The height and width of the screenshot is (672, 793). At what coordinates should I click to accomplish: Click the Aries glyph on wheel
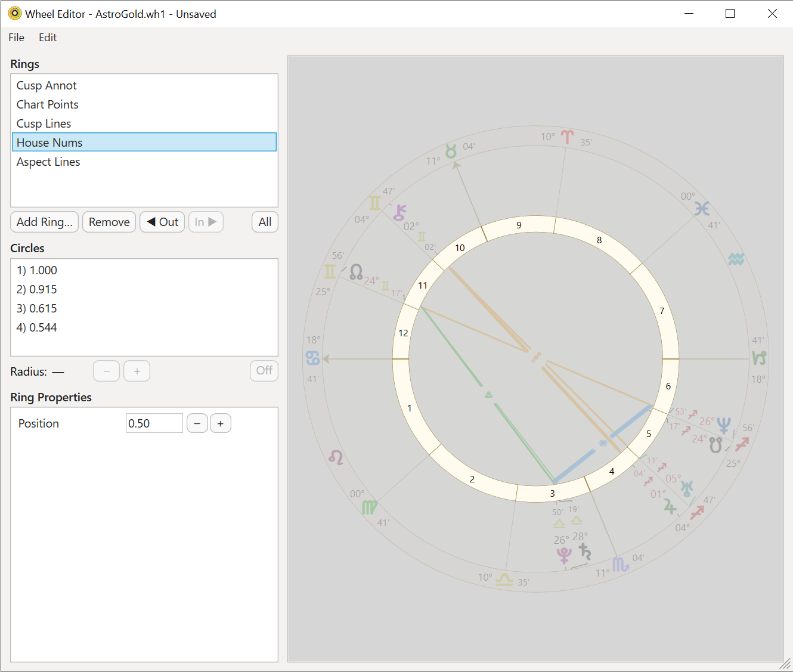click(567, 137)
